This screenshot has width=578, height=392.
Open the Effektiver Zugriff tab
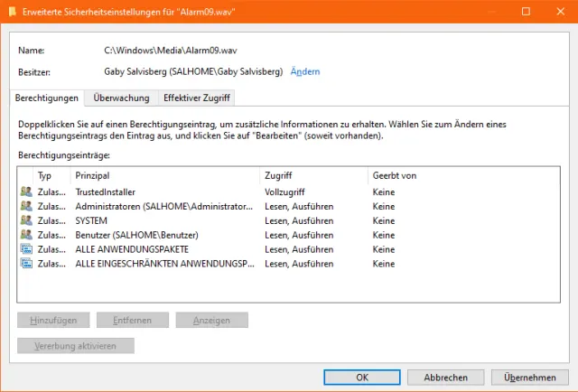[x=197, y=98]
